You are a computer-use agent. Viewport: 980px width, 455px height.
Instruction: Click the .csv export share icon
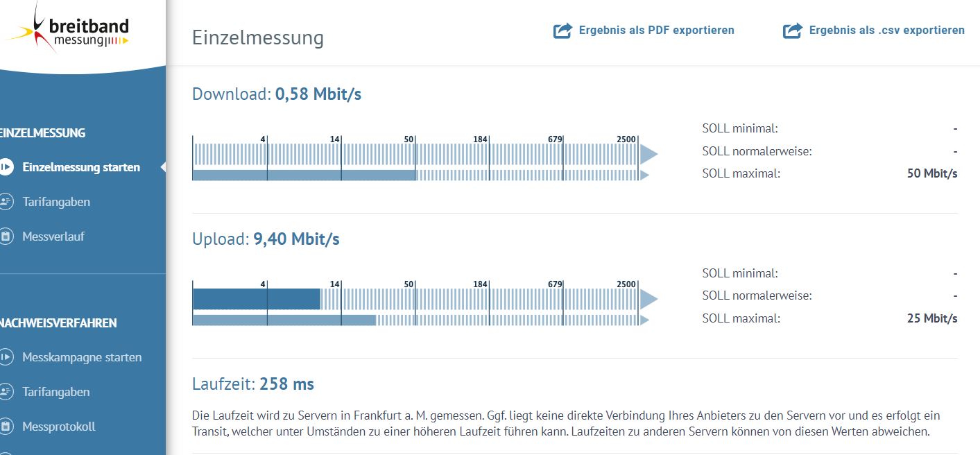(x=792, y=31)
